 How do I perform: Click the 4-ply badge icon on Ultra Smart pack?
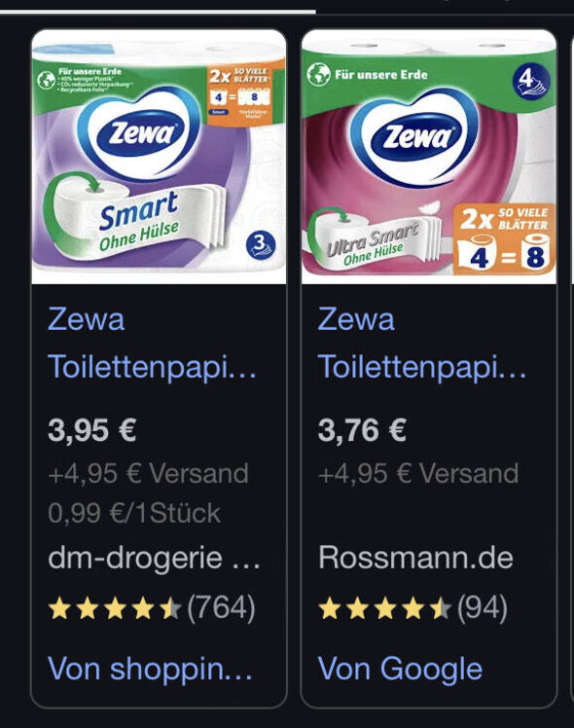pyautogui.click(x=531, y=81)
